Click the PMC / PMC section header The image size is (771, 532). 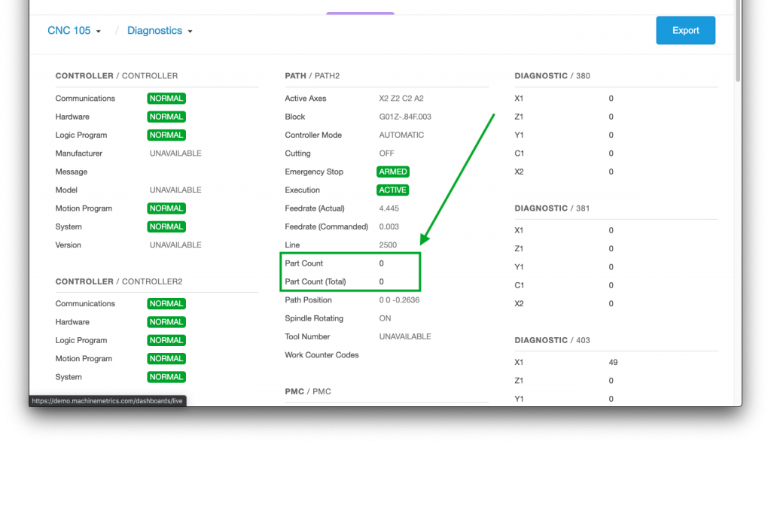[307, 391]
